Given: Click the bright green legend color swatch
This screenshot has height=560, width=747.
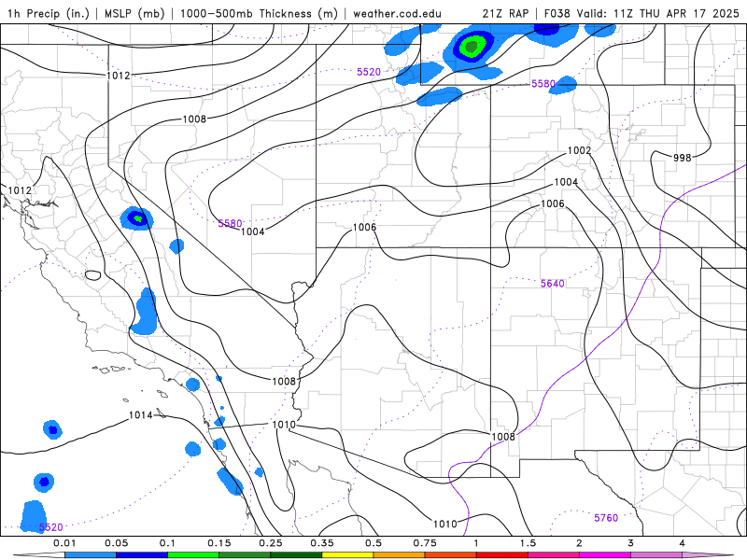Looking at the screenshot, I should (193, 555).
